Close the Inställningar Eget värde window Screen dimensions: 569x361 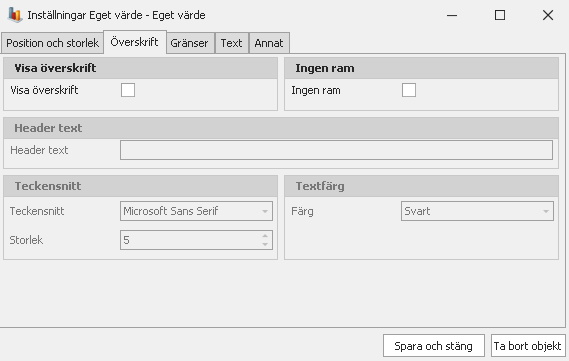[x=548, y=15]
